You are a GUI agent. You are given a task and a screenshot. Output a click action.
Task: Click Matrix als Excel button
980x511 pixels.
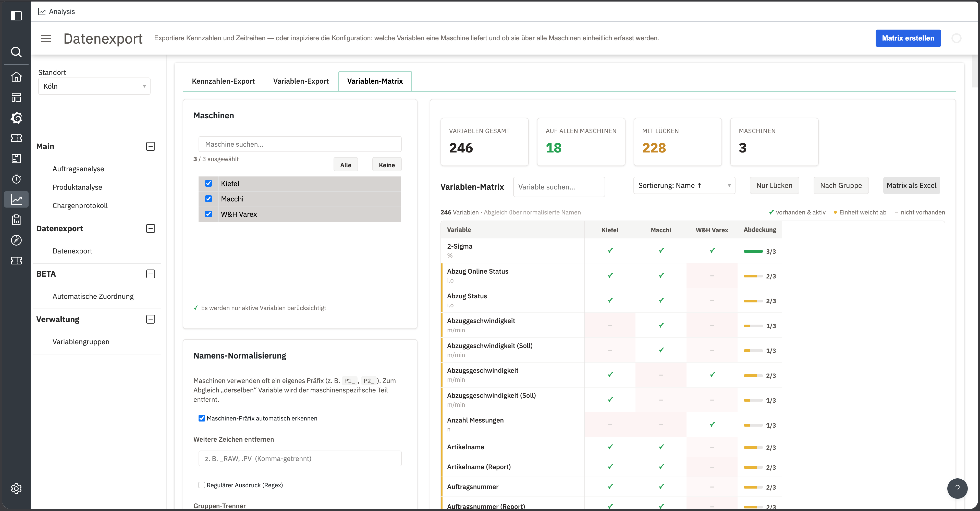click(911, 186)
